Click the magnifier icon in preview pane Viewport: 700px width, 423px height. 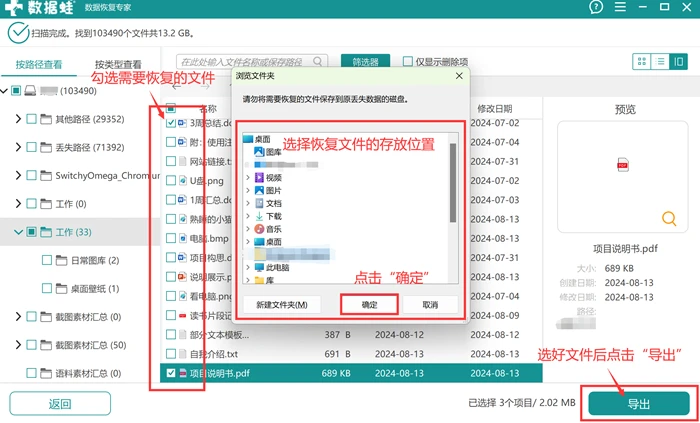click(x=669, y=219)
